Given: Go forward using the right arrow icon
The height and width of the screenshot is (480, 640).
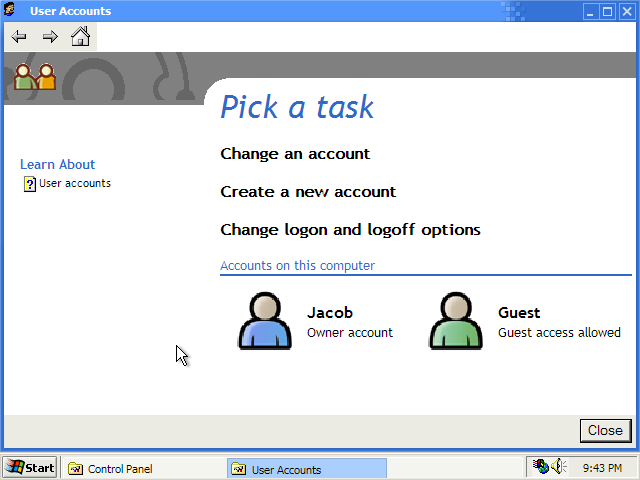Looking at the screenshot, I should pyautogui.click(x=50, y=37).
